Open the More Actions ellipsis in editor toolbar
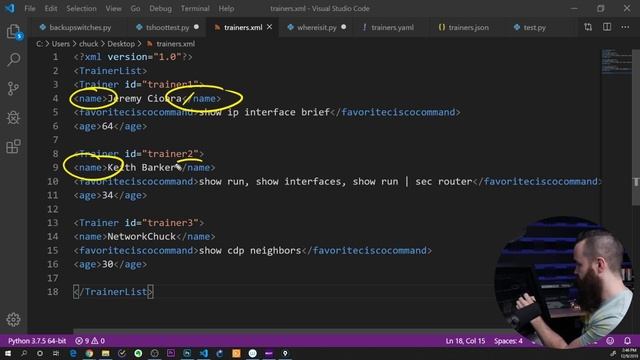This screenshot has height=360, width=640. click(625, 27)
